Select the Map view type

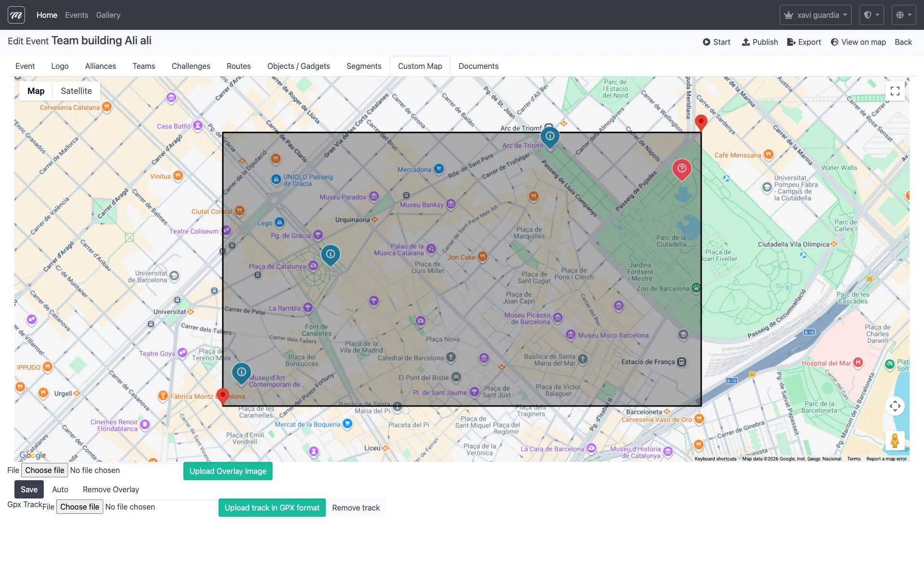click(36, 91)
